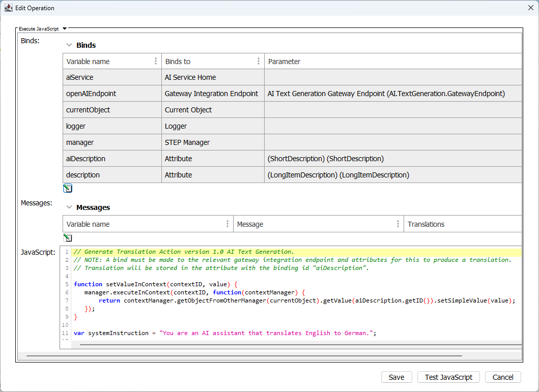The image size is (539, 392).
Task: Open column menu for Binds 'Variable name' header
Action: pos(156,62)
